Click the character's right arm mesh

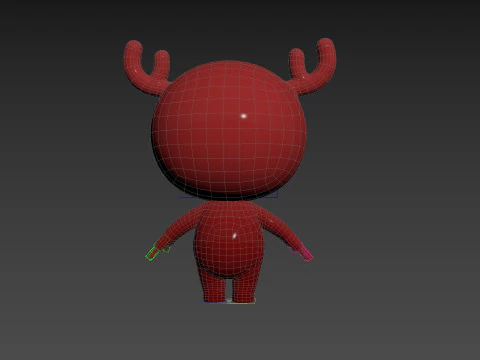point(281,230)
